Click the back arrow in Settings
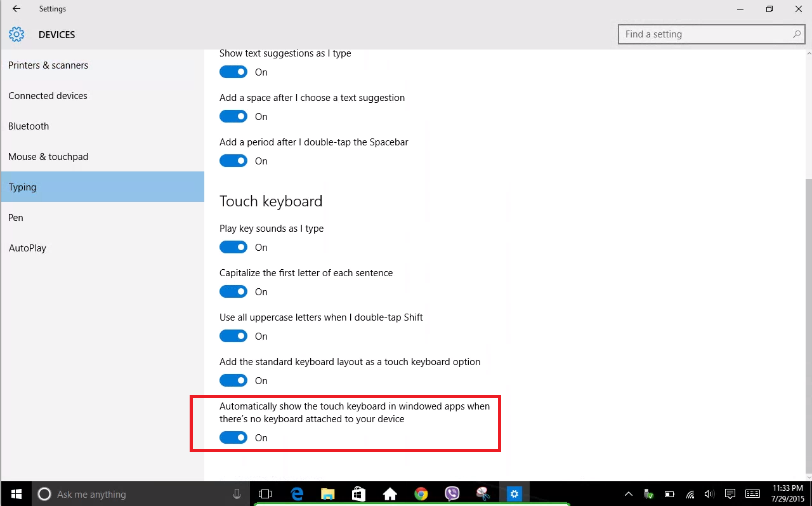 pyautogui.click(x=16, y=9)
